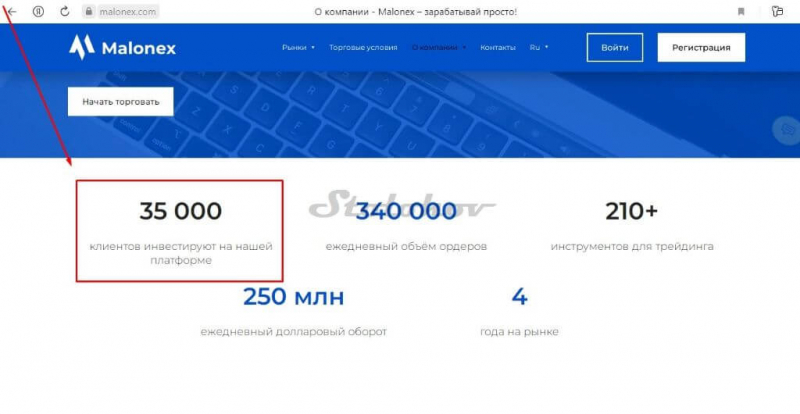The image size is (800, 414).
Task: Open Торговые условия menu item
Action: click(x=363, y=47)
